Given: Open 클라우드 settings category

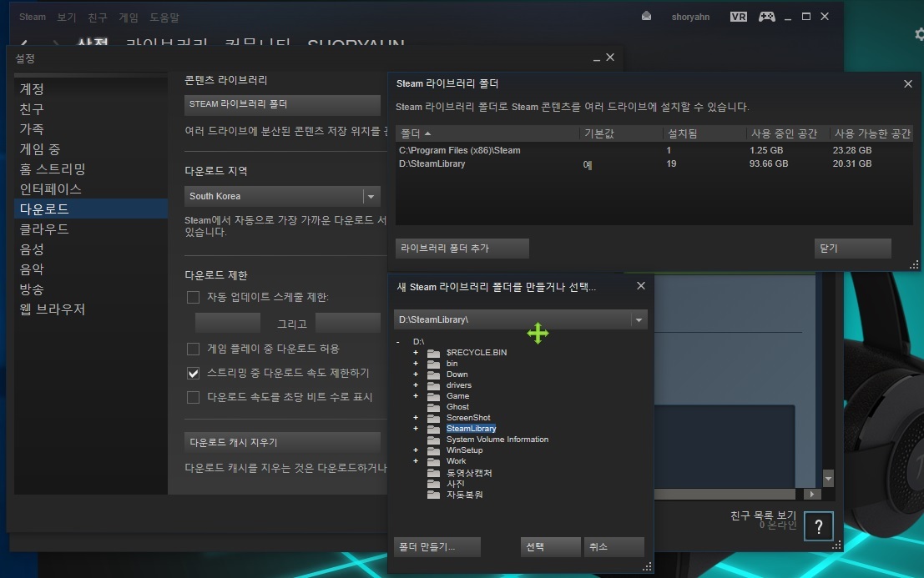Looking at the screenshot, I should 91,229.
